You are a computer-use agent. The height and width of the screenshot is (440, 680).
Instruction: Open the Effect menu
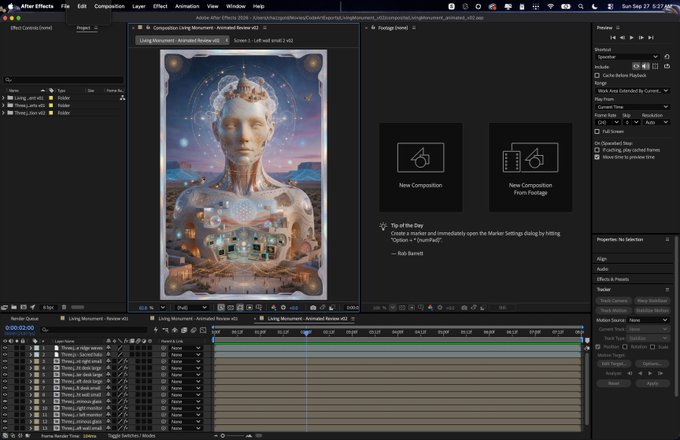point(160,6)
